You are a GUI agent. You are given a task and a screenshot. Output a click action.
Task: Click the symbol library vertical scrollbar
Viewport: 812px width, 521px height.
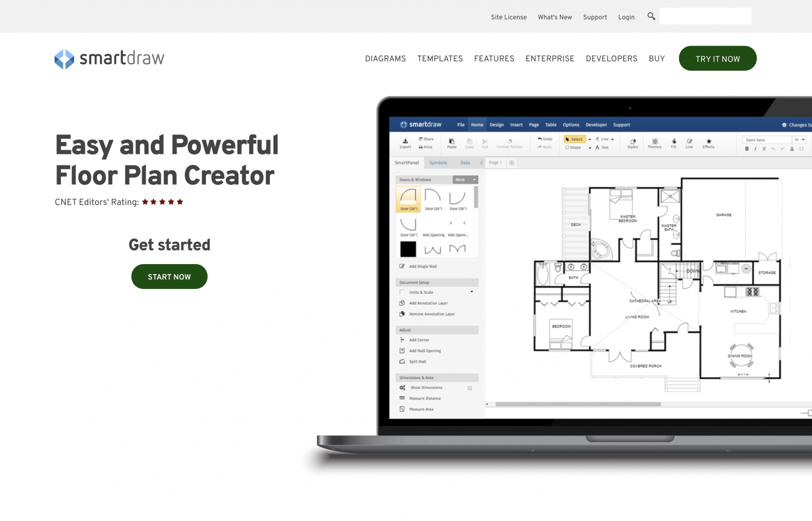[476, 197]
